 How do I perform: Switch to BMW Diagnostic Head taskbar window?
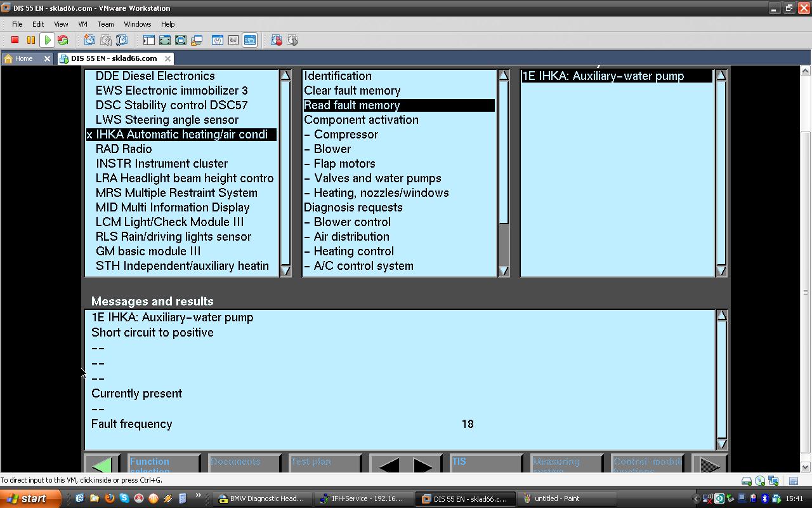point(261,498)
